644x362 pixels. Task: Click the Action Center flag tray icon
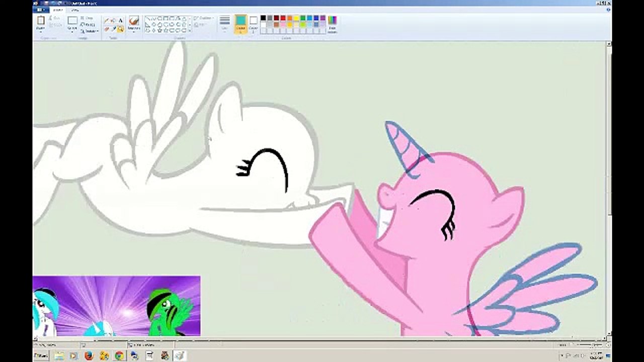point(568,355)
